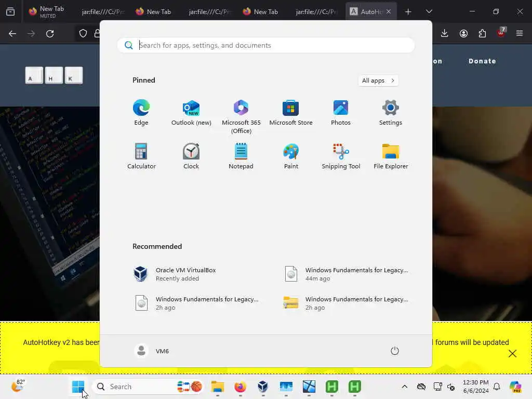
Task: Dismiss the yellow AutoHotkey v2 banner
Action: (512, 353)
